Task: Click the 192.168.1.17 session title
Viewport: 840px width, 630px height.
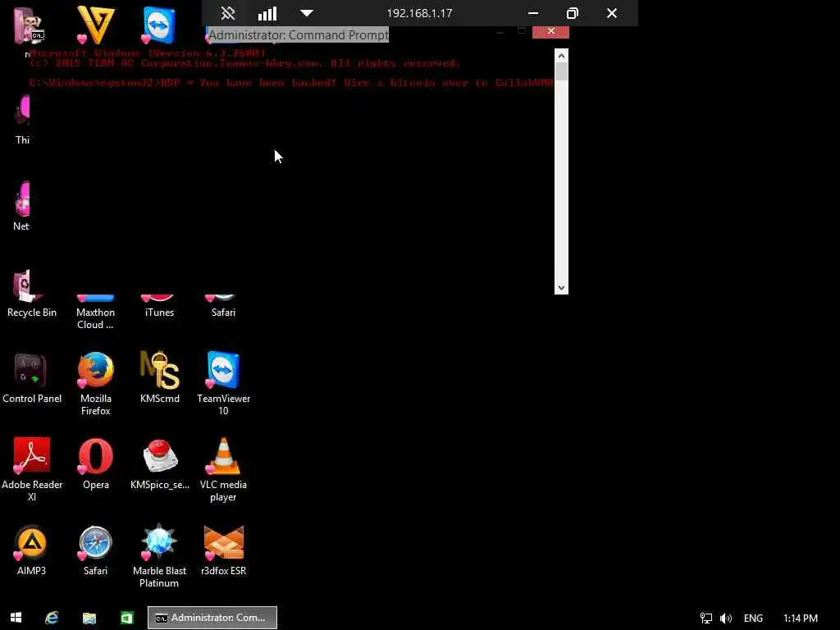Action: tap(419, 13)
